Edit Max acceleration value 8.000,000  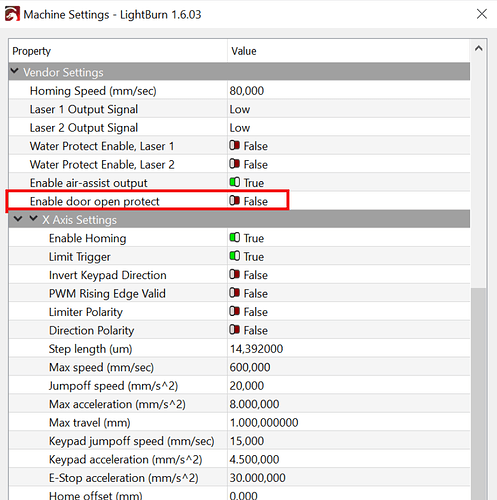tap(254, 404)
